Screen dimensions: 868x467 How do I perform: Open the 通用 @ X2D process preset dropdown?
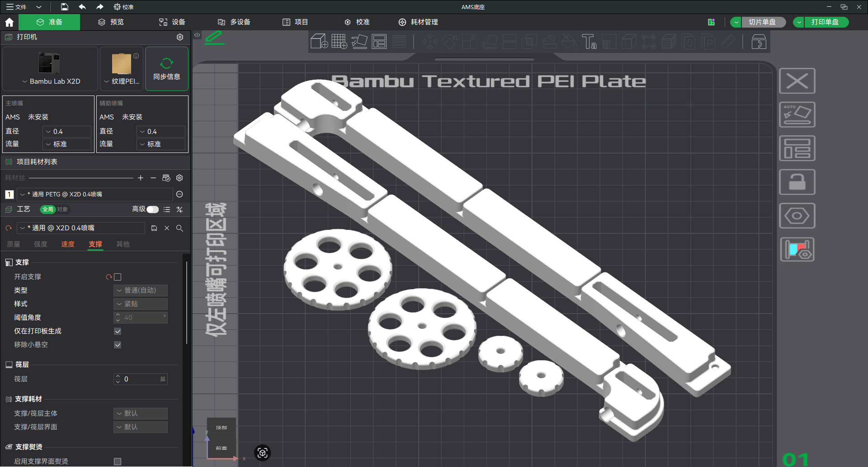click(81, 228)
